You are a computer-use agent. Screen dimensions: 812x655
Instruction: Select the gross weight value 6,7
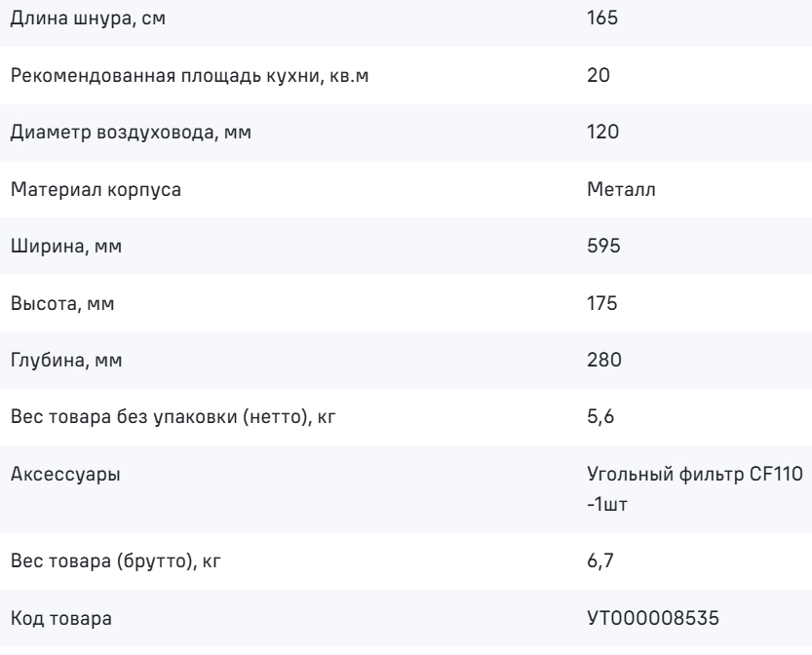[600, 560]
